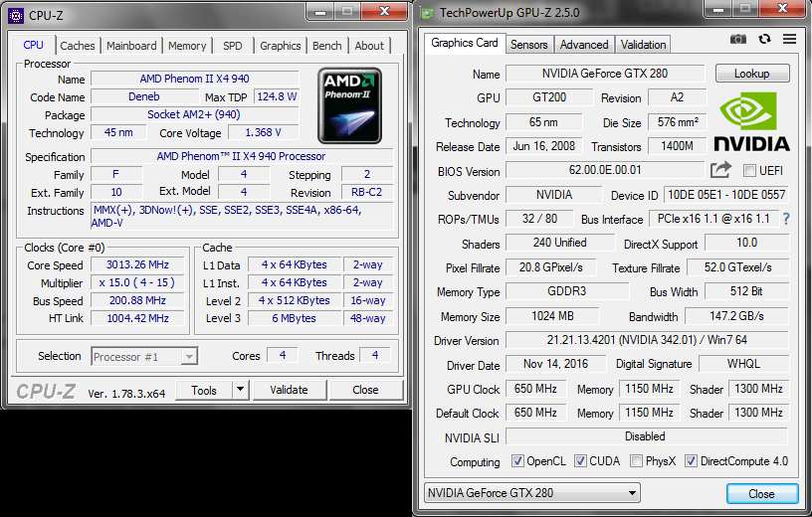Take a screenshot with GPU-Z camera icon
812x517 pixels.
(x=738, y=40)
